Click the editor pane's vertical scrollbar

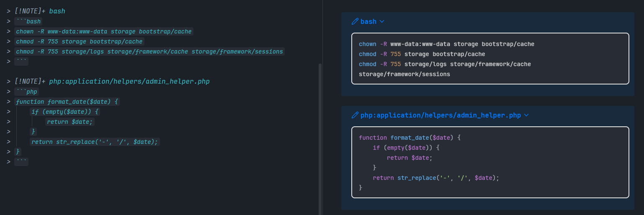click(320, 138)
